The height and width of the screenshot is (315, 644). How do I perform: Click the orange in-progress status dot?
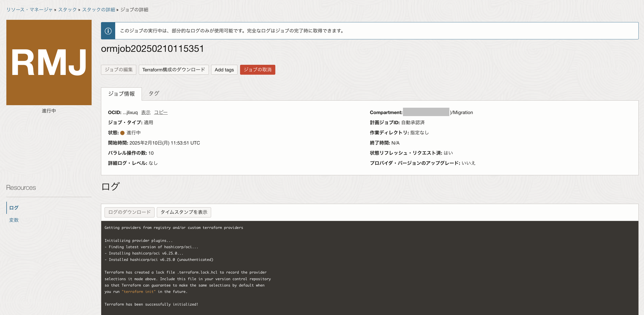(x=122, y=133)
